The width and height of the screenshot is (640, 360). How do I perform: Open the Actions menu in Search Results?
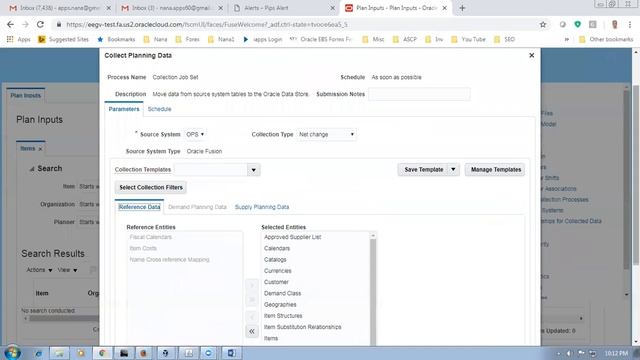click(x=39, y=270)
